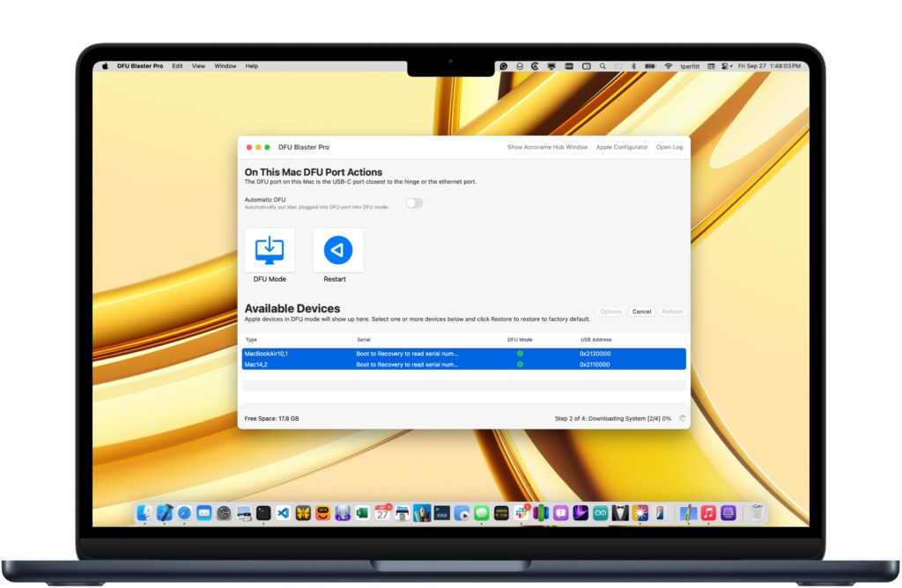Open Spotlight search in the menu bar
The height and width of the screenshot is (588, 902).
tap(603, 66)
